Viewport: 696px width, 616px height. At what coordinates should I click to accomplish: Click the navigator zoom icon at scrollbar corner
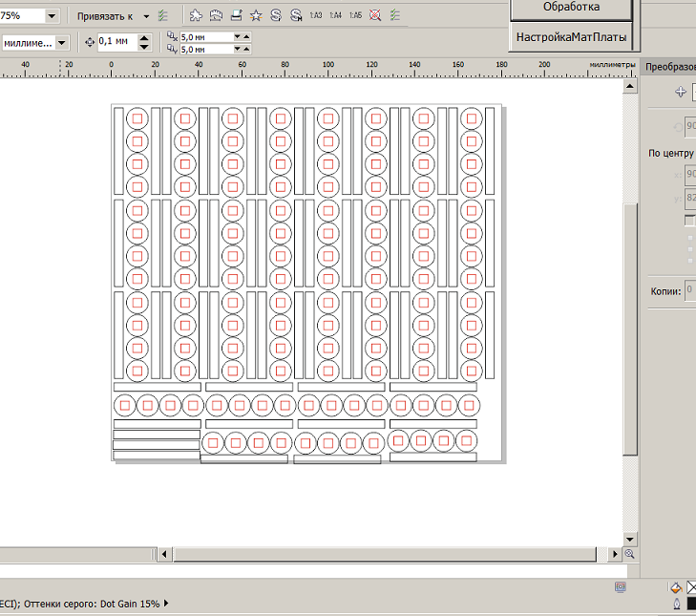(x=629, y=554)
